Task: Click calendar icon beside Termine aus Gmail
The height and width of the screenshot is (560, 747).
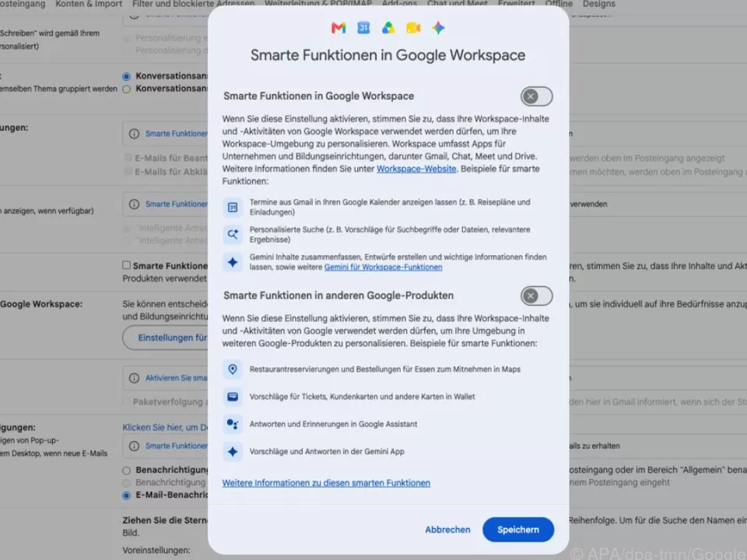Action: pos(233,207)
